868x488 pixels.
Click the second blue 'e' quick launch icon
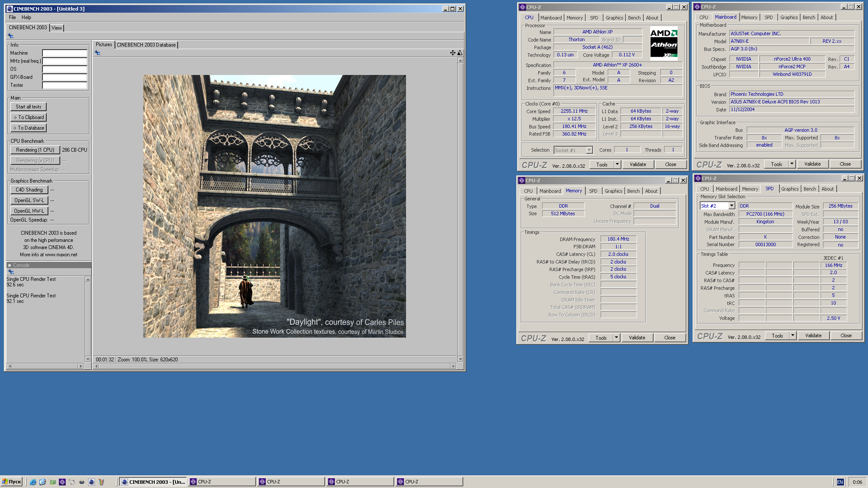click(43, 482)
